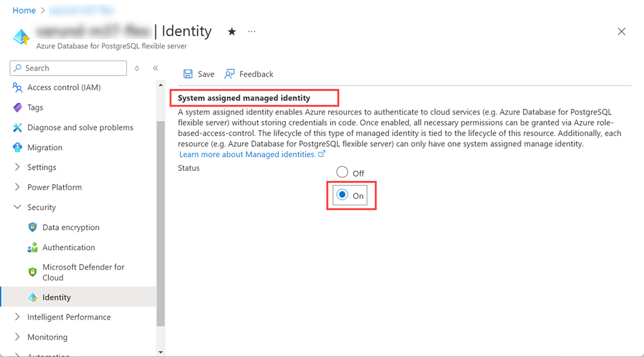The image size is (644, 357).
Task: Close the Identity blade
Action: [621, 32]
